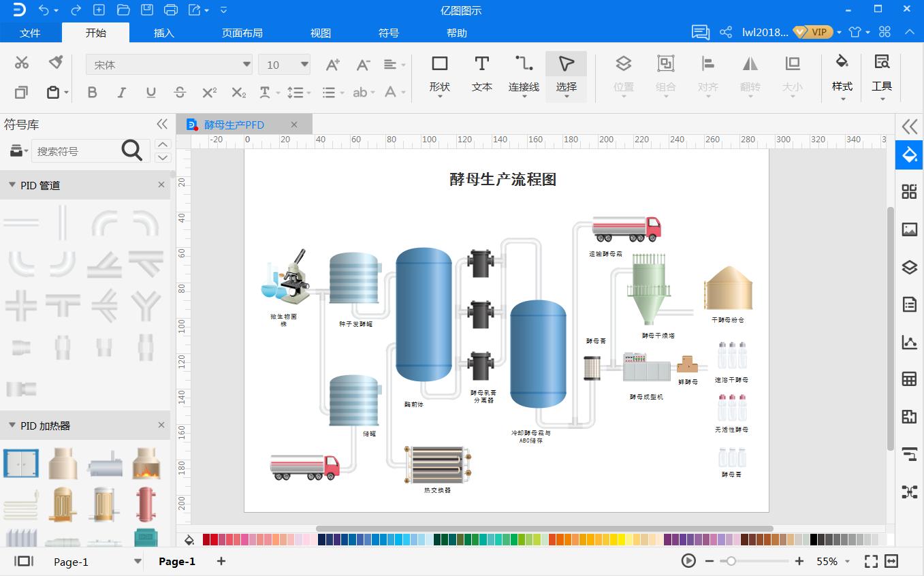Toggle underline text formatting
The height and width of the screenshot is (576, 924).
(x=150, y=92)
